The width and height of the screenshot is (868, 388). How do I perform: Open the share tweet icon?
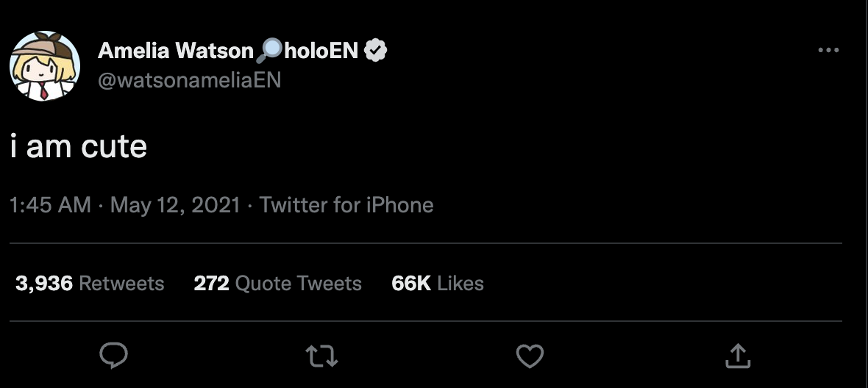point(738,356)
